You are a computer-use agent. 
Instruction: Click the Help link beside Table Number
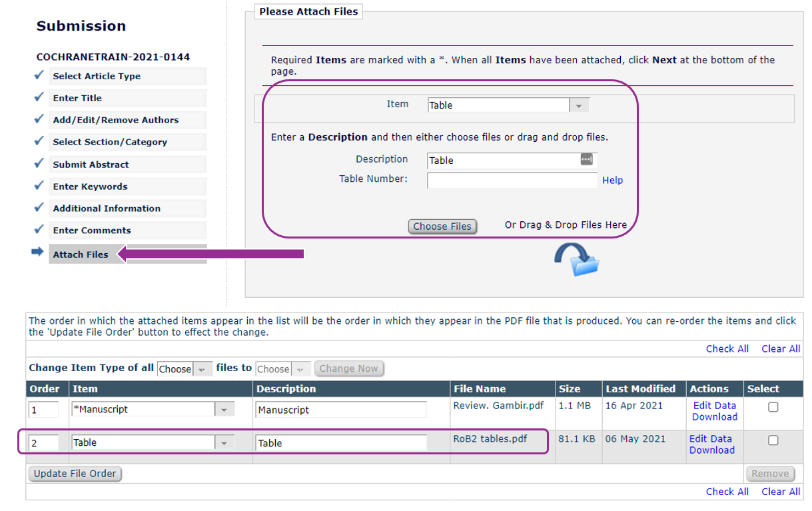[x=612, y=181]
